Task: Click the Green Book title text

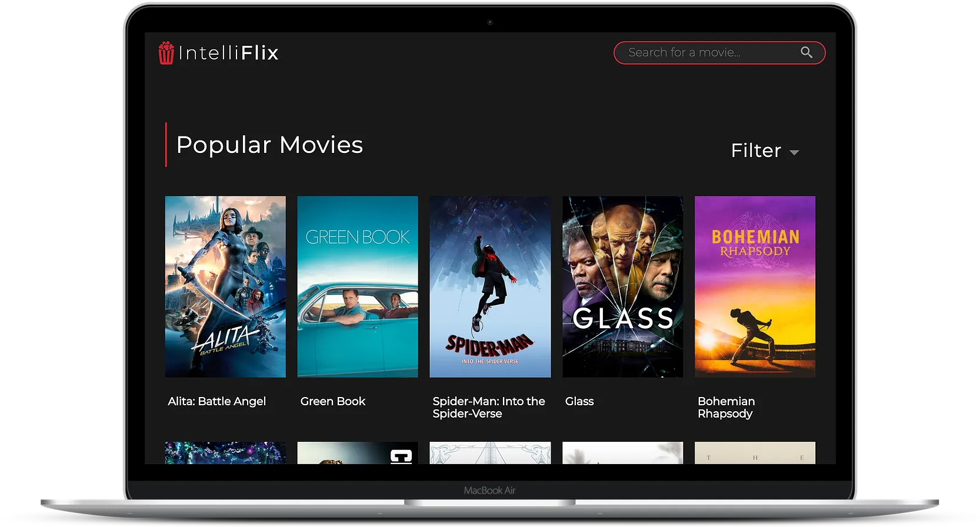Action: [333, 401]
